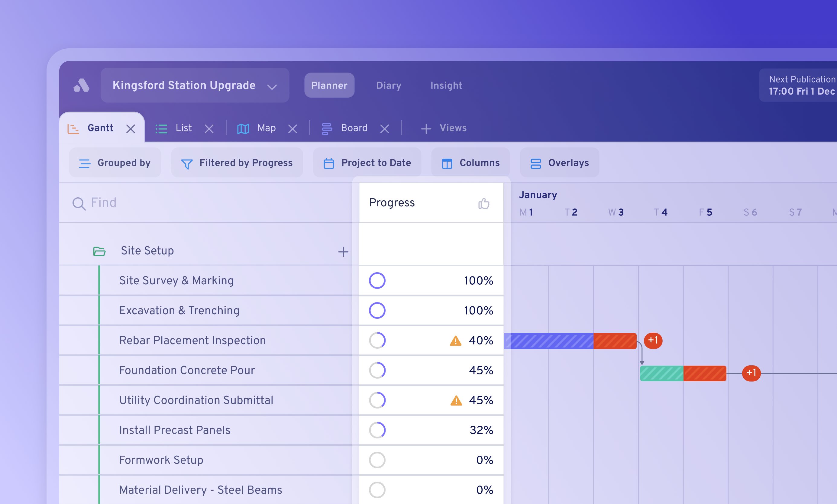
Task: Open the Diary section
Action: 389,85
